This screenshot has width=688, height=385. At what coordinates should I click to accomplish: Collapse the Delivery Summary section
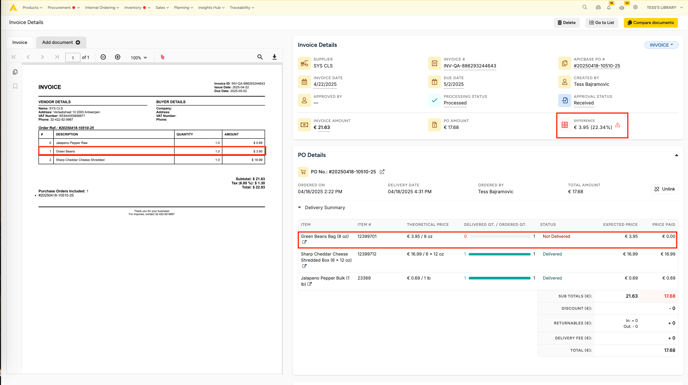[x=300, y=207]
